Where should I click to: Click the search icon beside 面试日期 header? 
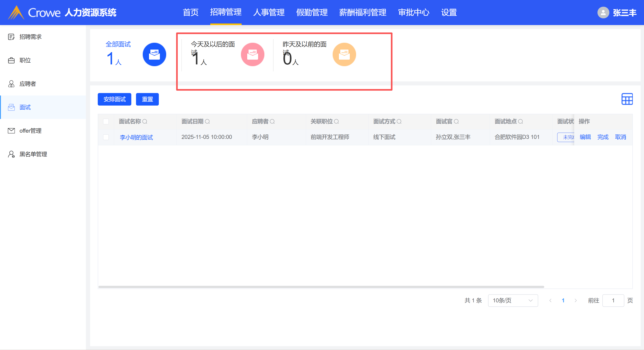pyautogui.click(x=207, y=121)
